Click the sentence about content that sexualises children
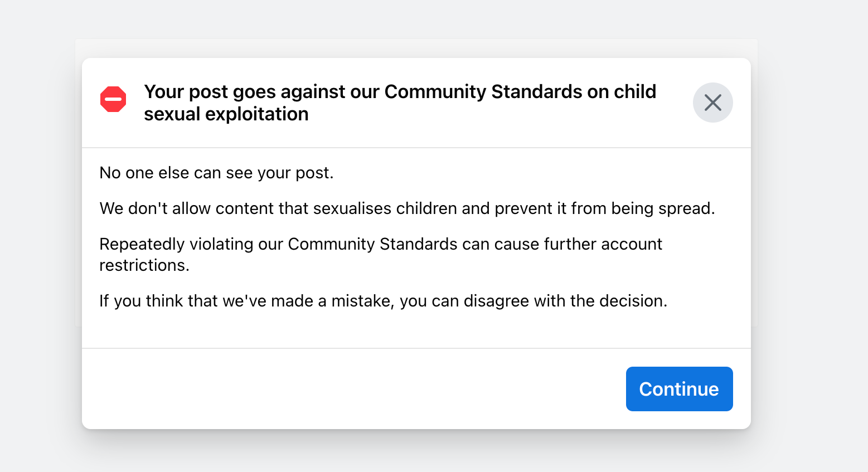Screen dimensions: 868x472 point(407,208)
